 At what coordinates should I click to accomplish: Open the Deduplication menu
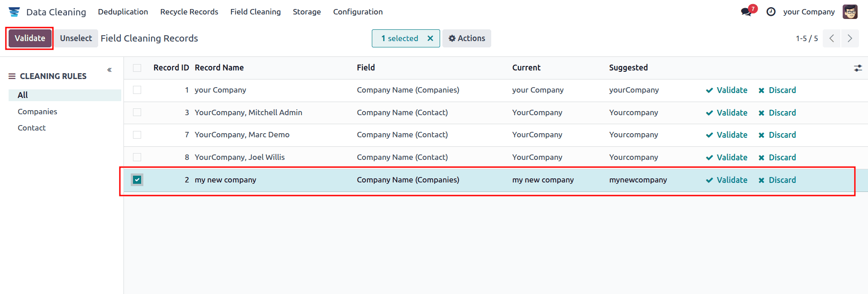(123, 12)
